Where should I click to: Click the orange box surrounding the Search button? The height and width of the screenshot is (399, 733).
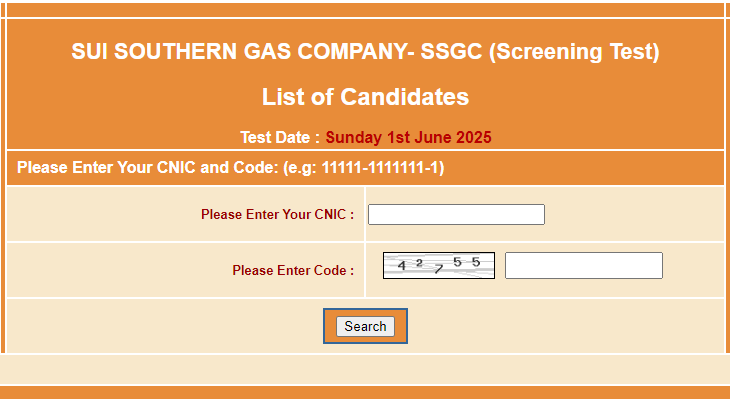[x=365, y=326]
